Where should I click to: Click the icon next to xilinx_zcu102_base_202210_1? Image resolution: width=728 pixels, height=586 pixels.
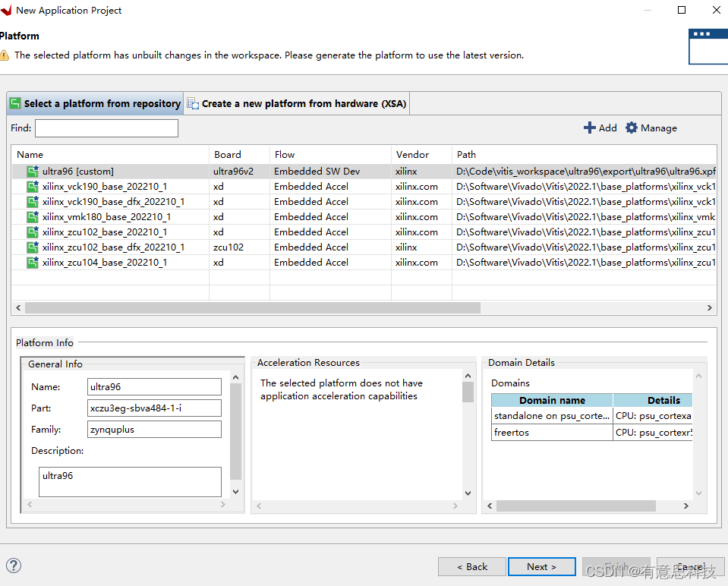pyautogui.click(x=33, y=232)
